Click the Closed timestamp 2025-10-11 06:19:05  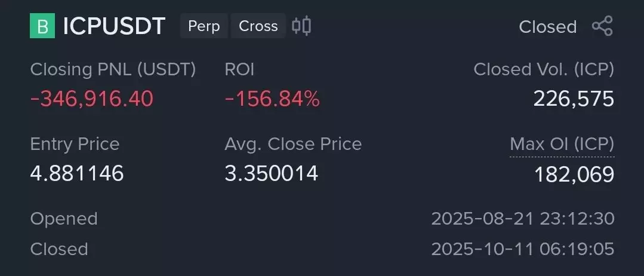(x=522, y=249)
